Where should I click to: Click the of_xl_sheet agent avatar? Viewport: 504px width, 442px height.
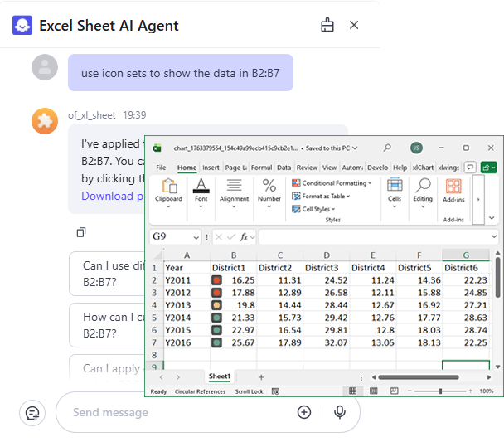point(45,121)
